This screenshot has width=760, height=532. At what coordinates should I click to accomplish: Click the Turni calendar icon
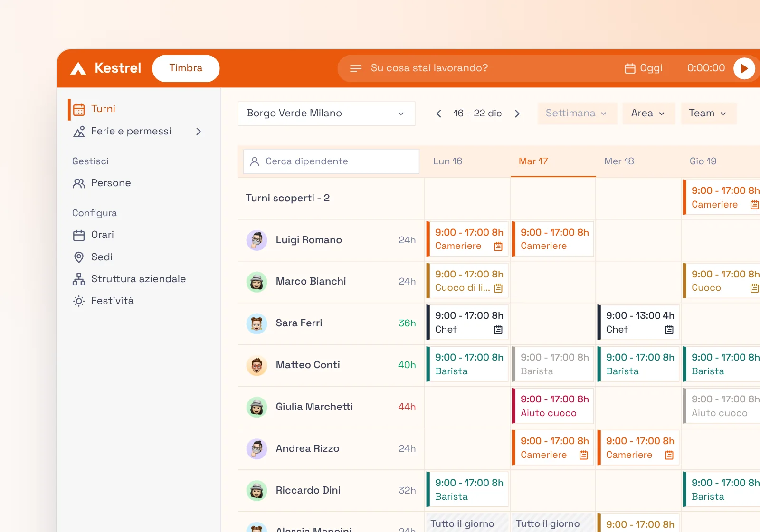click(x=79, y=109)
